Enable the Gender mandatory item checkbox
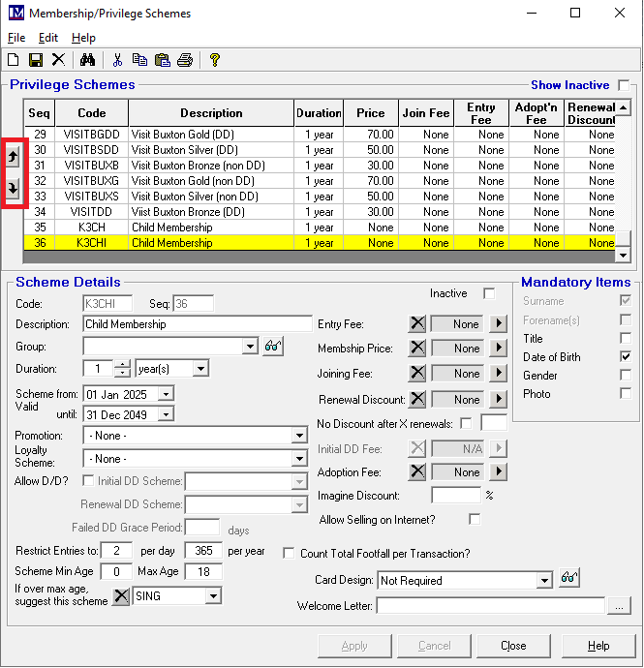Viewport: 644px width, 668px height. click(x=626, y=375)
